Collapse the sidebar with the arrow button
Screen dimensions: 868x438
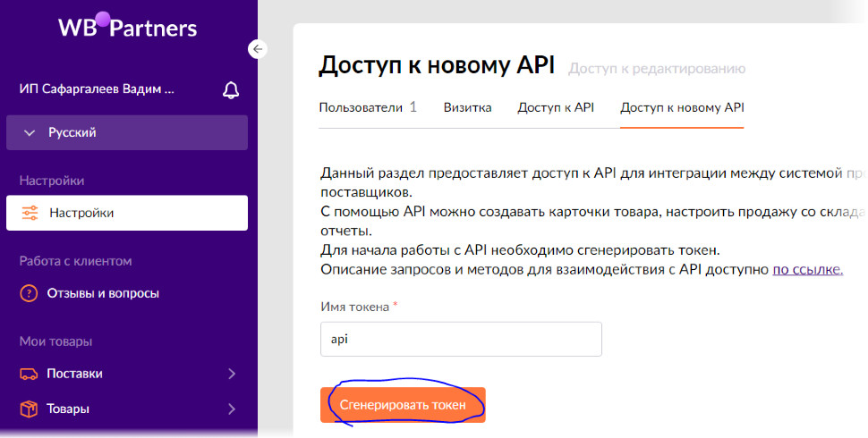tap(258, 49)
